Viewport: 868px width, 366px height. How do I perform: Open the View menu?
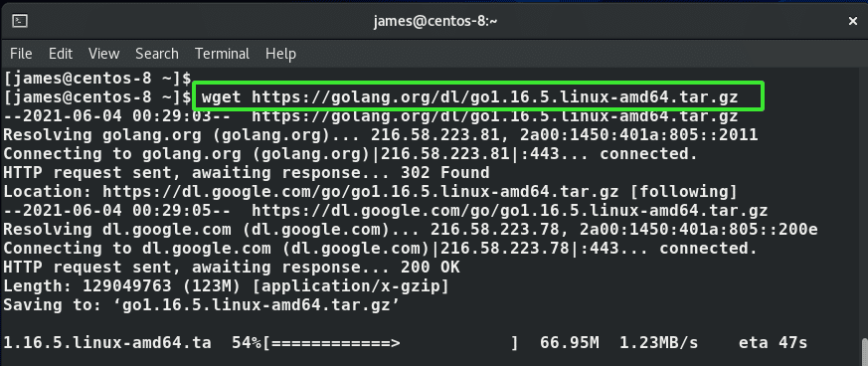(104, 54)
